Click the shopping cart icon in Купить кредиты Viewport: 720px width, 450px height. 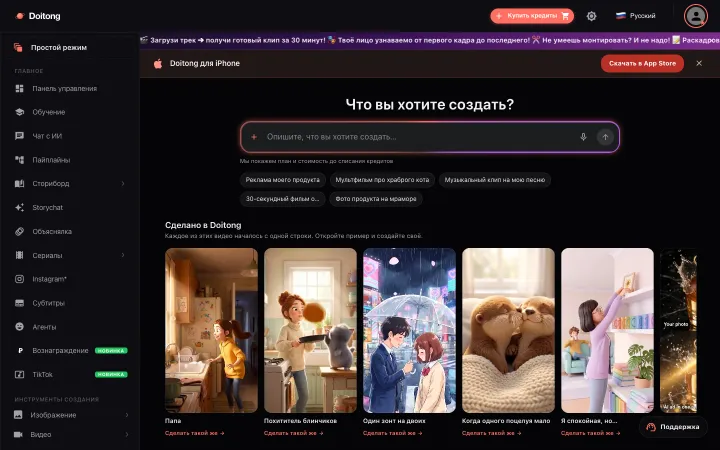coord(565,16)
